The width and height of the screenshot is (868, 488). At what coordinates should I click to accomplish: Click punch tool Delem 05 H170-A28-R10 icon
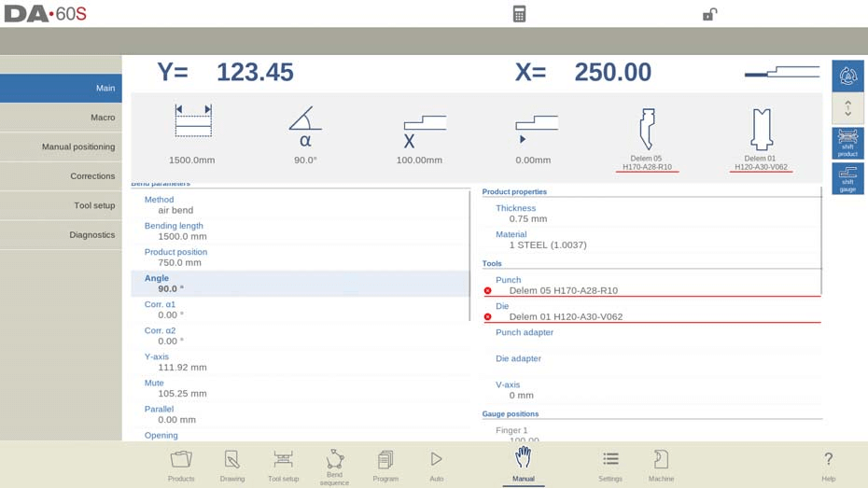647,139
